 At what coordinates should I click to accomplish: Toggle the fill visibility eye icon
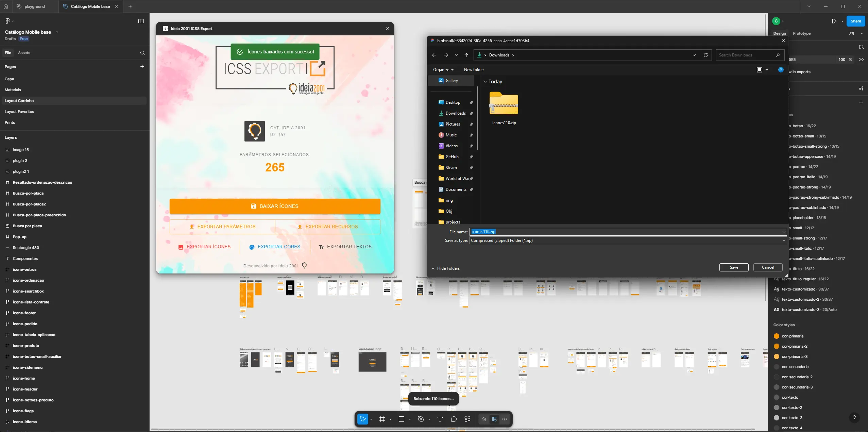tap(862, 60)
